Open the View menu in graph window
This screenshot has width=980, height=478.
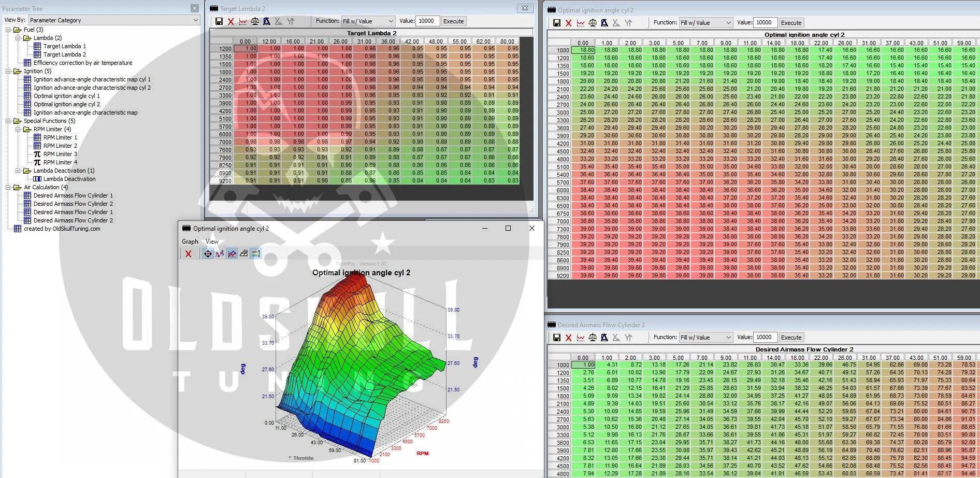212,242
